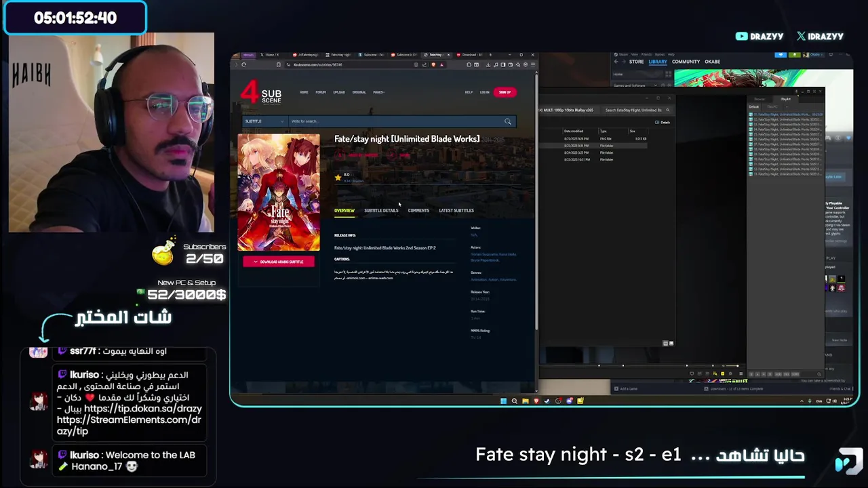Click in Subscene search input field

coord(395,121)
